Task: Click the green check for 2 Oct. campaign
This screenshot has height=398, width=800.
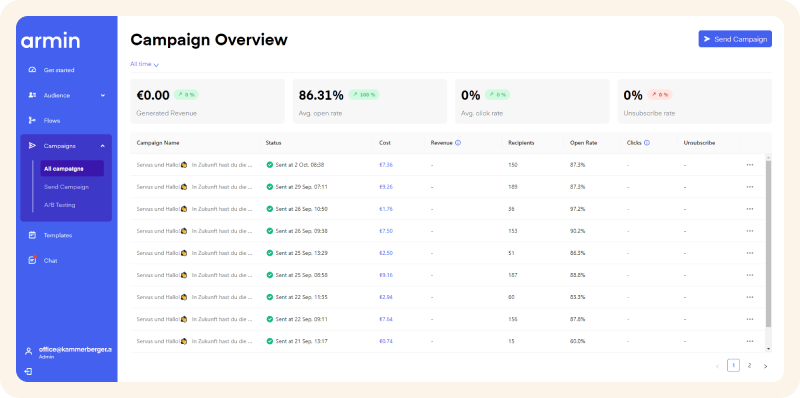Action: pyautogui.click(x=269, y=165)
